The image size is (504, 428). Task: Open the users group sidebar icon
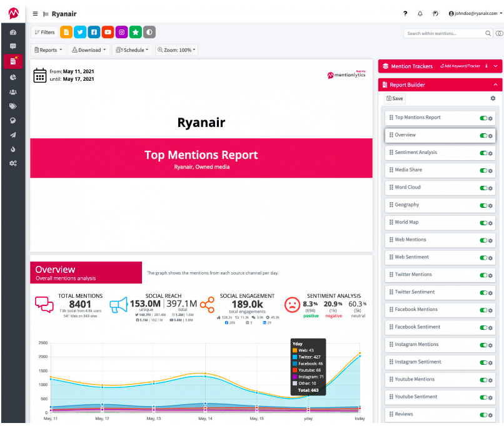click(x=13, y=92)
